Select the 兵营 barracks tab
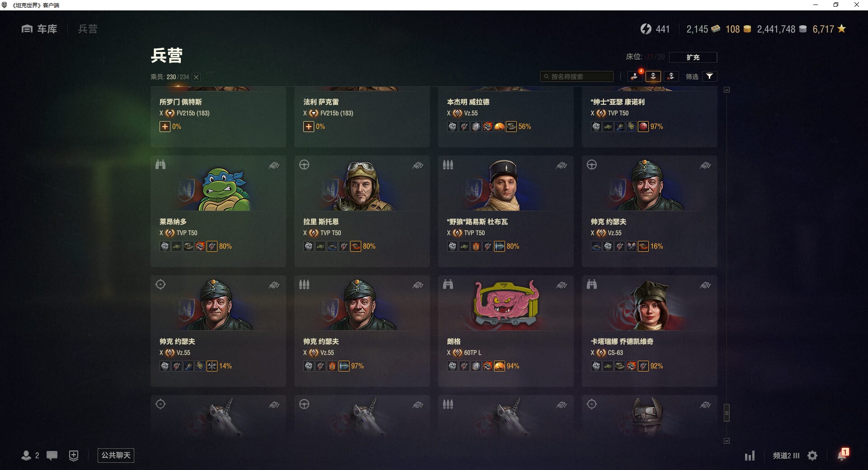The image size is (868, 470). tap(88, 29)
